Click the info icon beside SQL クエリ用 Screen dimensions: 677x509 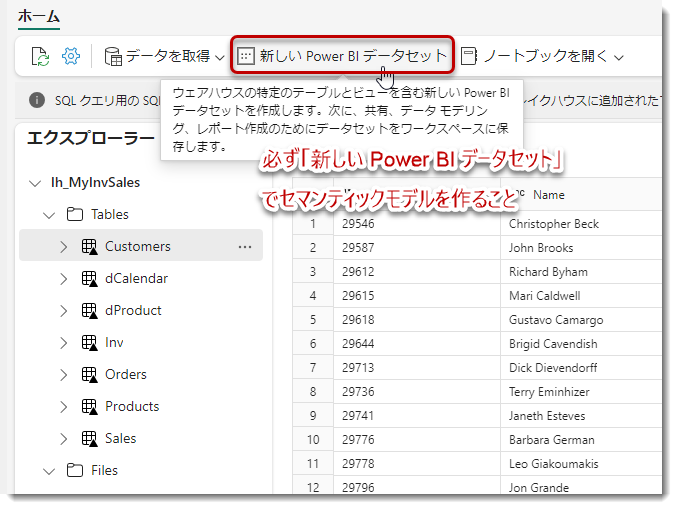[37, 100]
